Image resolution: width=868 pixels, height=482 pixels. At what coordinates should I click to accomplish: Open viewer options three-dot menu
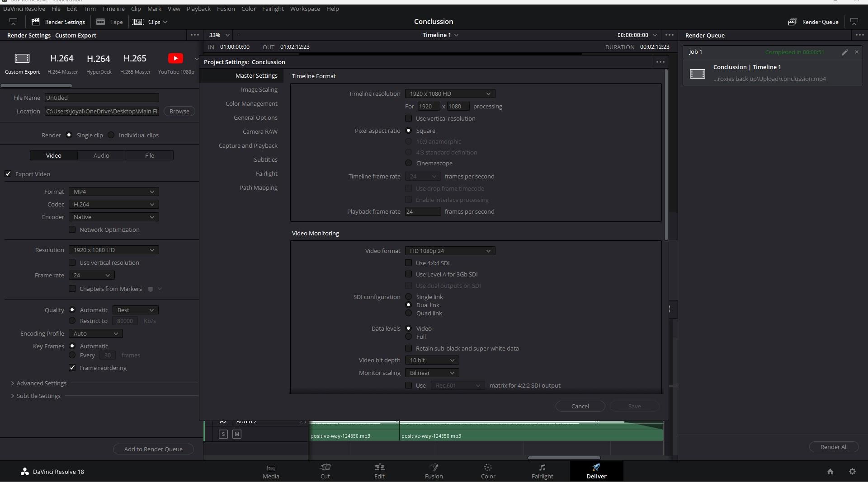click(669, 35)
